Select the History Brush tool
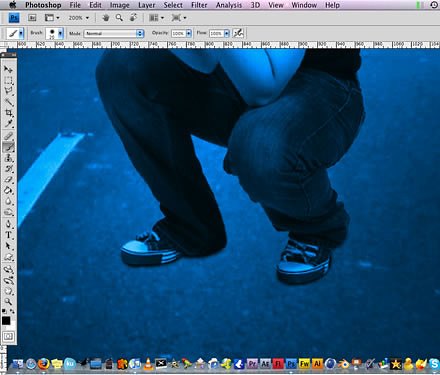The height and width of the screenshot is (375, 440). tap(8, 169)
